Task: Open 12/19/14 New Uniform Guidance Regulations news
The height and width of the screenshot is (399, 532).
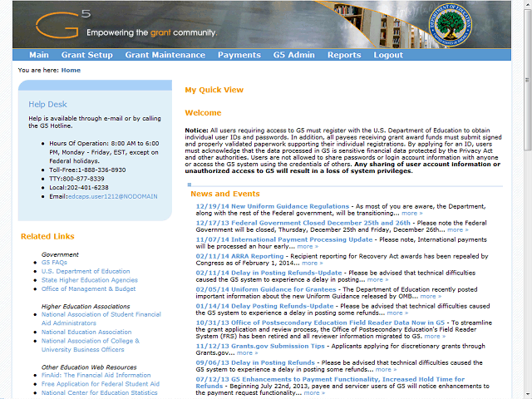Action: (273, 206)
